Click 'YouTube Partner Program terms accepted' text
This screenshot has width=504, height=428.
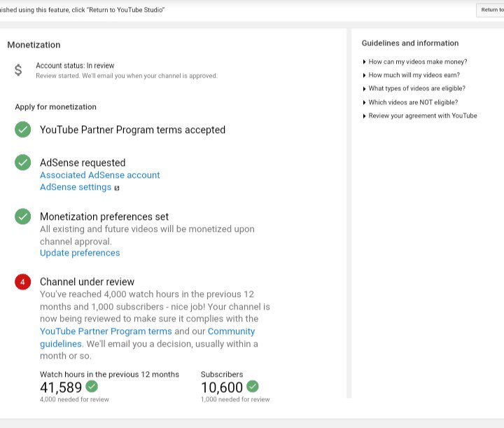[x=132, y=130]
